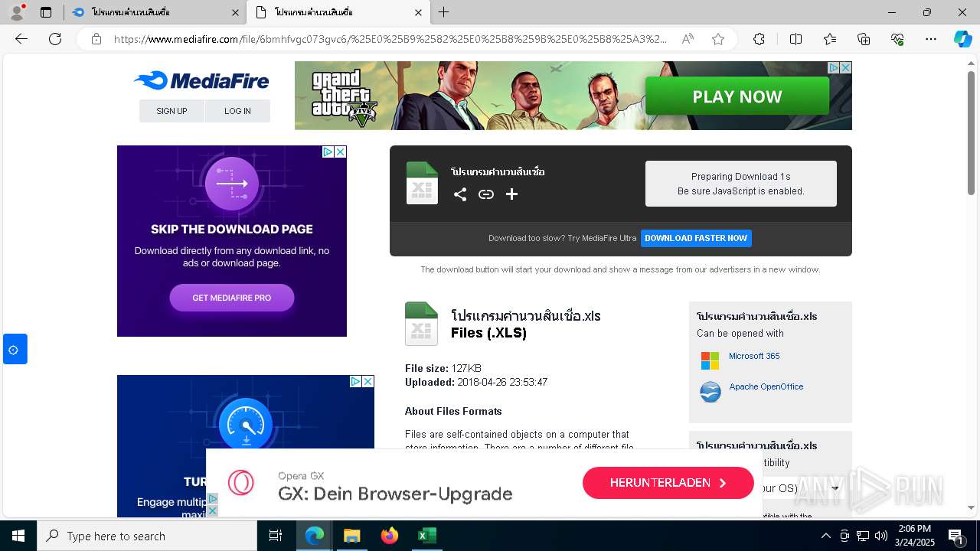Click the Excel file icon in download panel
Viewport: 980px width, 551px height.
pos(422,183)
